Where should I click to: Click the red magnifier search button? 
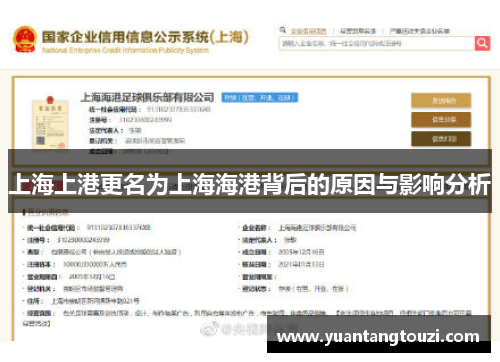click(x=482, y=43)
